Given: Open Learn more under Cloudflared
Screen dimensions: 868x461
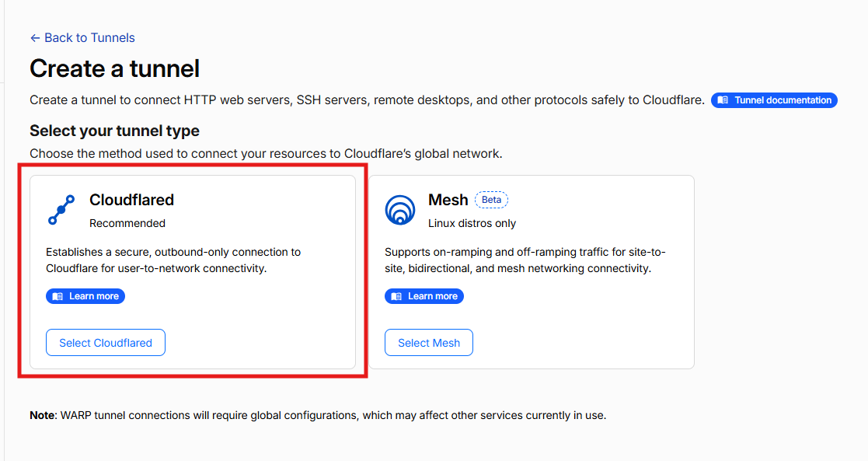Looking at the screenshot, I should click(85, 296).
